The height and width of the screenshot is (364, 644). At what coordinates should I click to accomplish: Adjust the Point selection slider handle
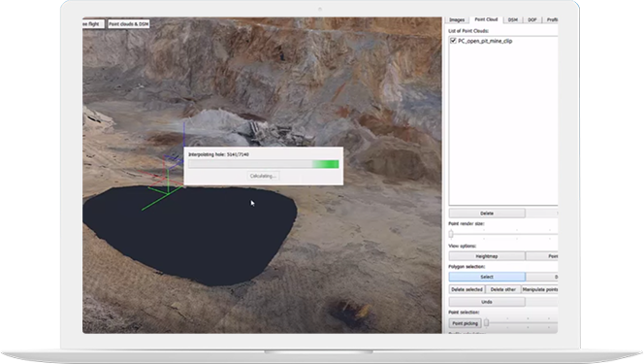pyautogui.click(x=486, y=323)
